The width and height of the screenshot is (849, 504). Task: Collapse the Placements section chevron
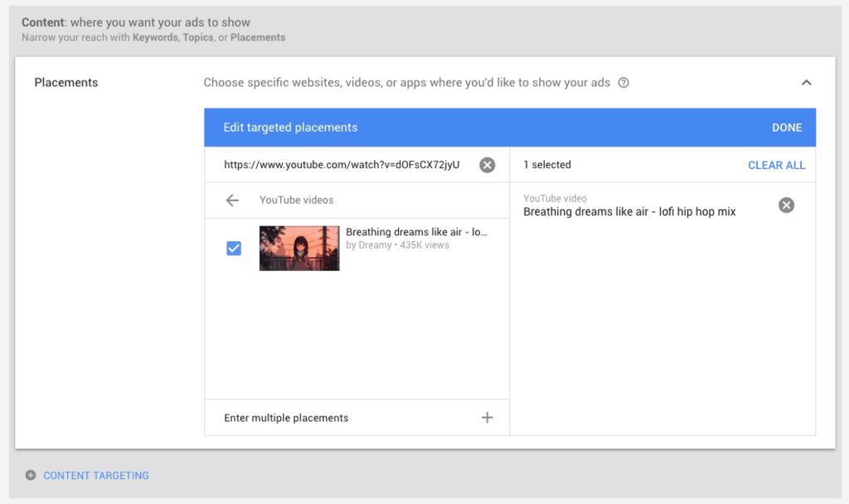pyautogui.click(x=806, y=83)
